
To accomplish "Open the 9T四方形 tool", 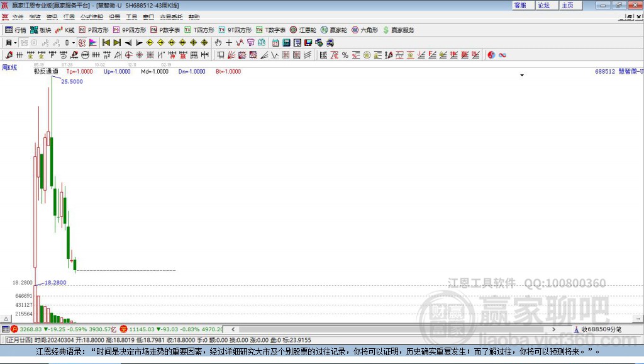I will pyautogui.click(x=235, y=30).
